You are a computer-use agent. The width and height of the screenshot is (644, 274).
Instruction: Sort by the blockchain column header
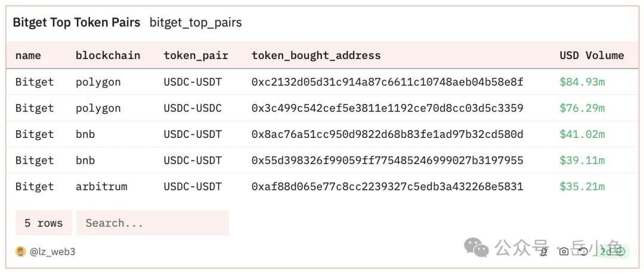click(108, 56)
